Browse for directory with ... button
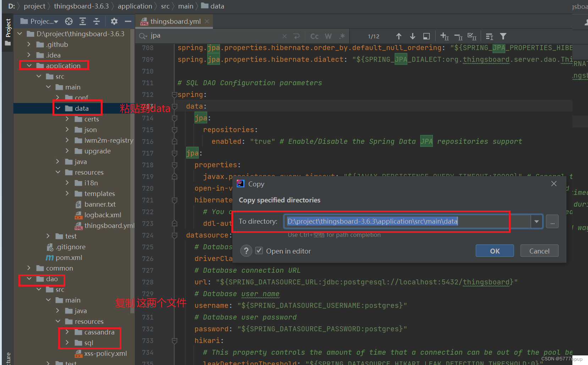Viewport: 588px width, 365px height. [x=552, y=222]
